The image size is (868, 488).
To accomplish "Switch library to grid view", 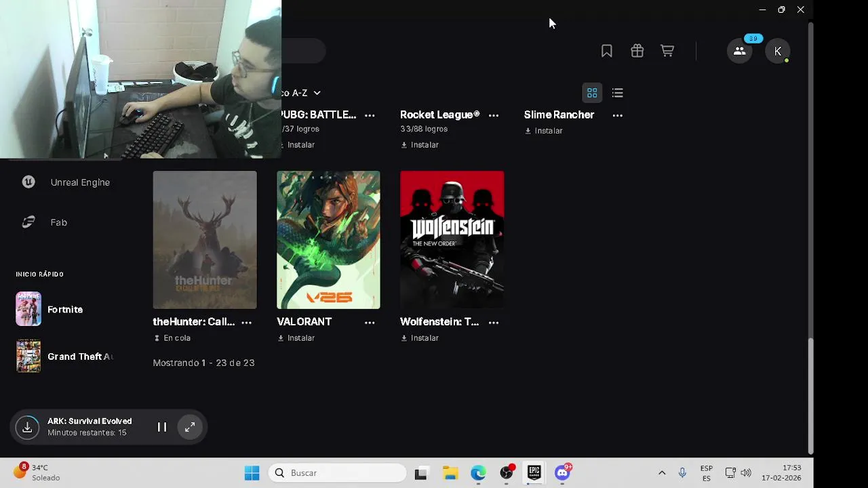I will coord(592,93).
